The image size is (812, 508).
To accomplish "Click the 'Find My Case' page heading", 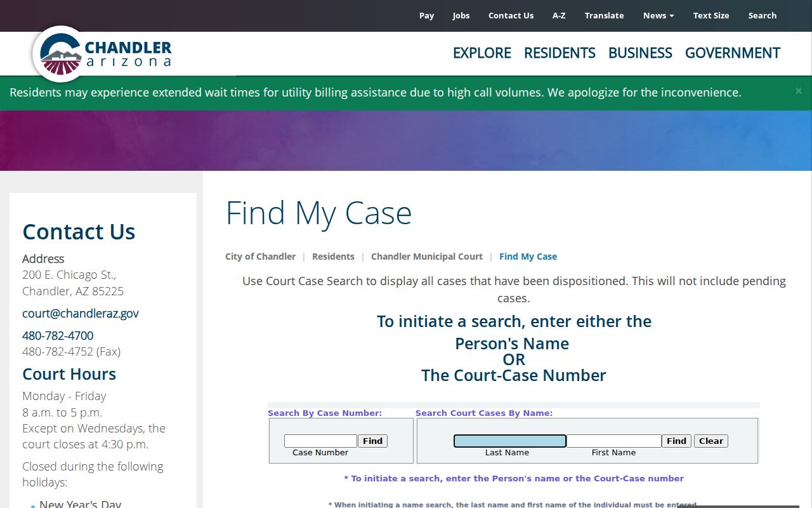I will pyautogui.click(x=319, y=213).
